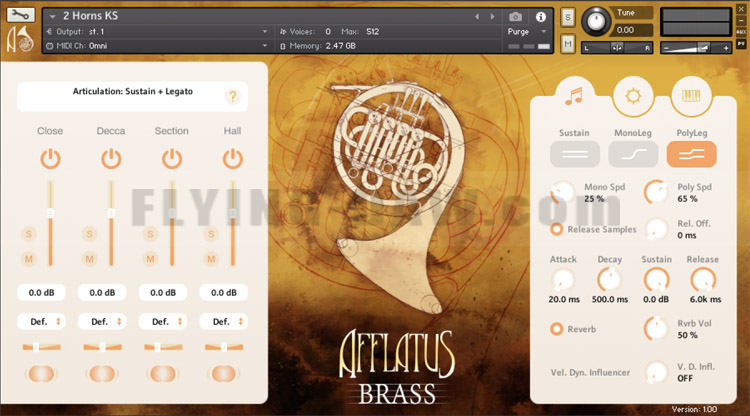The image size is (750, 416).
Task: Open the MIDI Ch Omni dropdown
Action: 157,46
